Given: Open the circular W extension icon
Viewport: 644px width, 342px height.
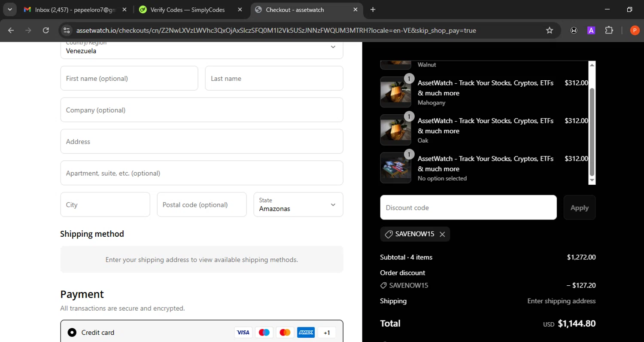Looking at the screenshot, I should click(574, 31).
